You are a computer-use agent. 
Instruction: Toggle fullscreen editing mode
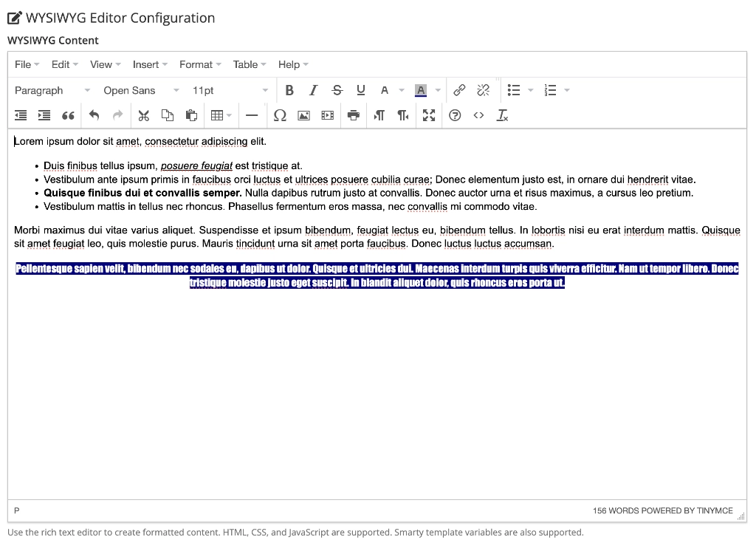(429, 115)
